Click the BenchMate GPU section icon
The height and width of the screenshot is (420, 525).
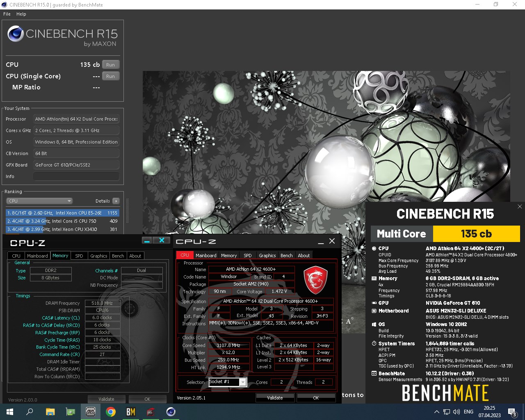pos(374,303)
